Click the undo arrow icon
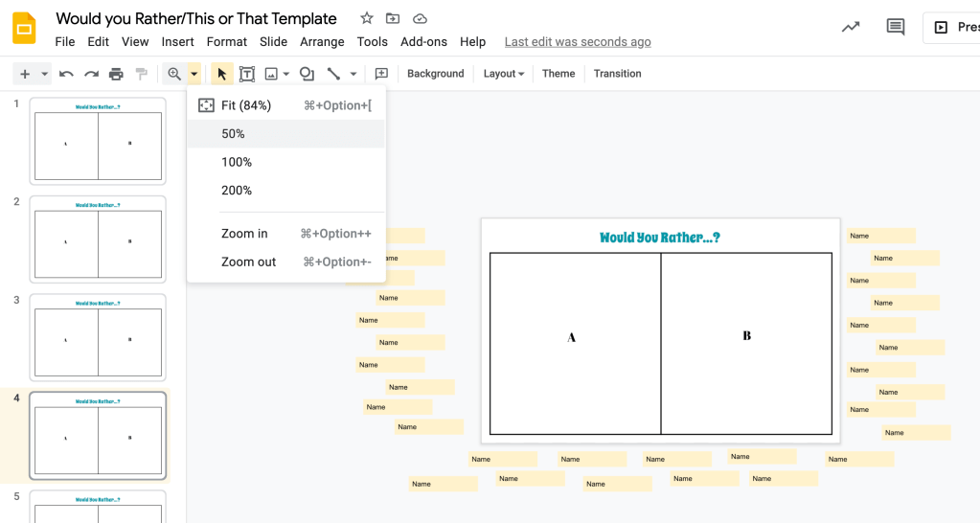980x523 pixels. pyautogui.click(x=66, y=74)
